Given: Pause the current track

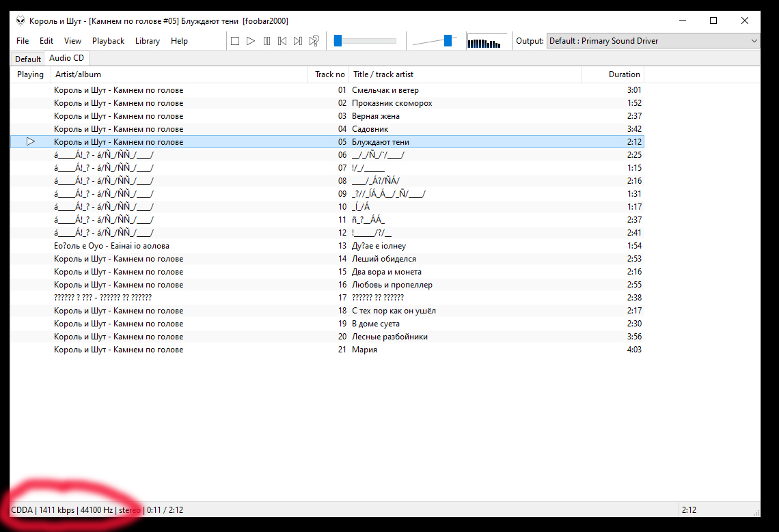Looking at the screenshot, I should pyautogui.click(x=266, y=41).
